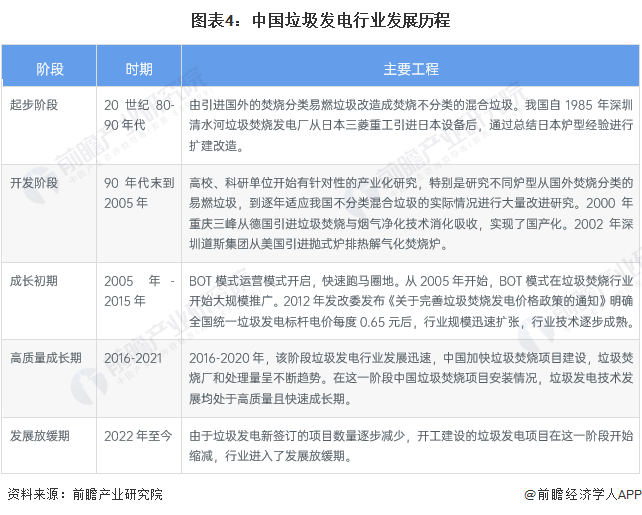Screen dimensions: 642x515
Task: Open the 资料来源 前瞻产业研究院 source text
Action: tap(84, 494)
